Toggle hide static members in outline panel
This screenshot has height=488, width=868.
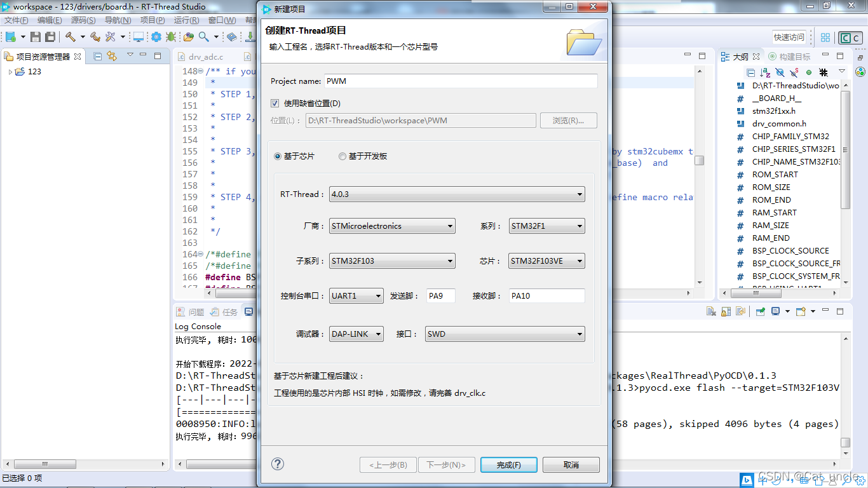[x=794, y=72]
